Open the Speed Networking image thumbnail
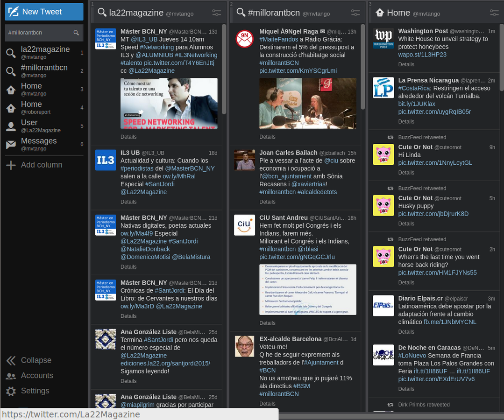The image size is (504, 420). pos(169,104)
